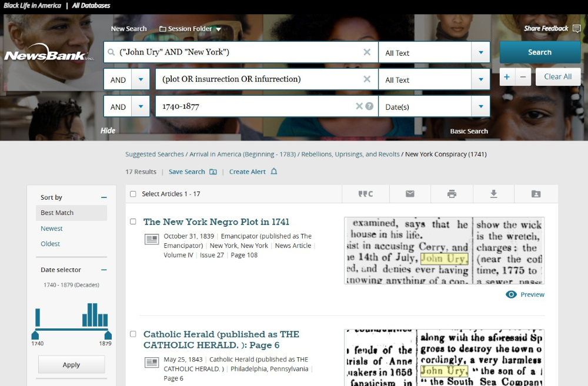Print the search results
This screenshot has height=386, width=588.
click(x=452, y=193)
